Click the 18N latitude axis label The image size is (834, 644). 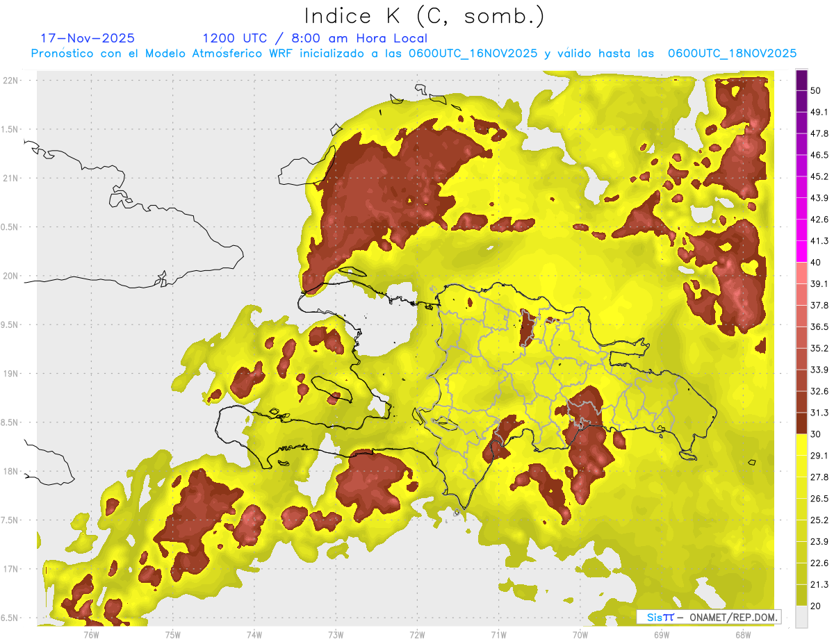(x=11, y=471)
